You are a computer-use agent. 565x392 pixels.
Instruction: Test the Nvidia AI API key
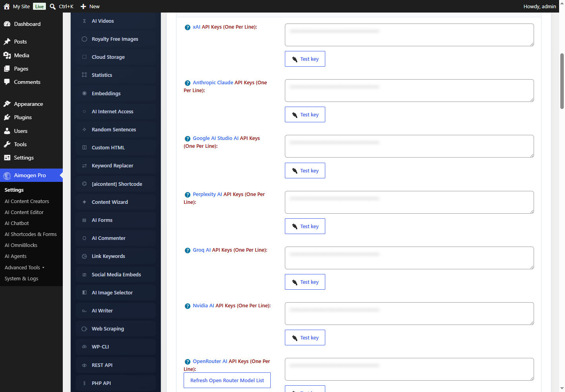point(305,338)
